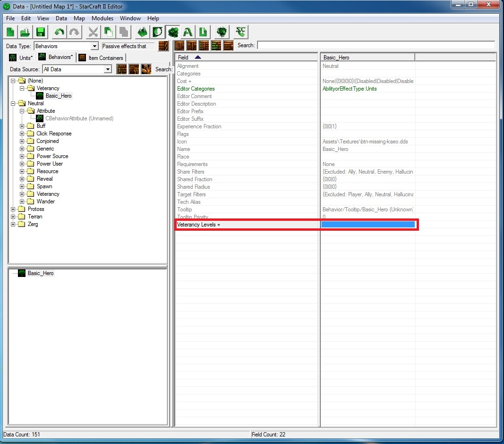Select the Data editor module icon

[x=173, y=32]
